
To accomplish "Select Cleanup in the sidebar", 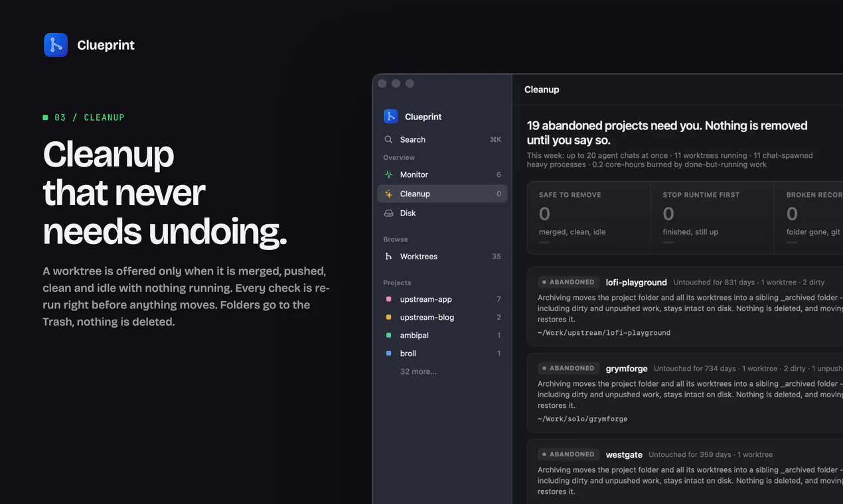I will coord(442,194).
